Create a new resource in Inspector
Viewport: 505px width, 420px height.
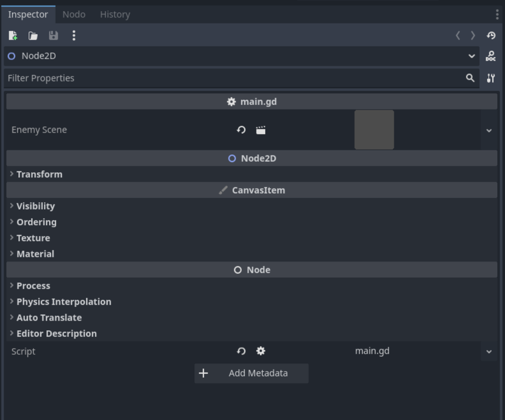click(13, 36)
